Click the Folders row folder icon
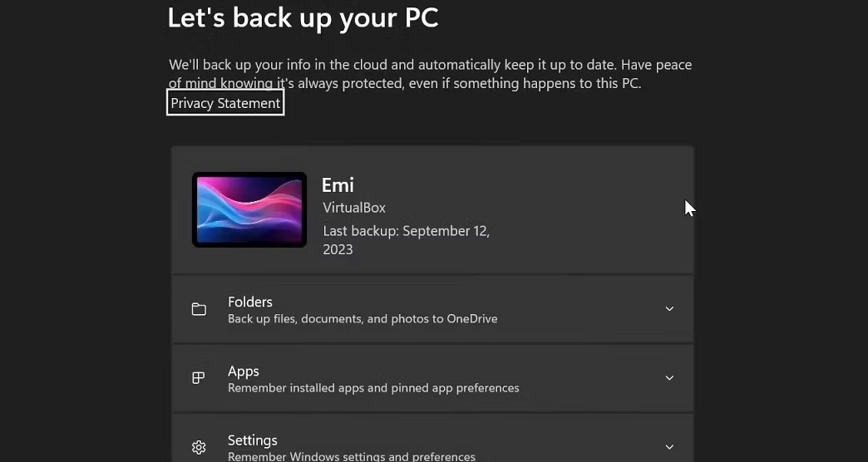 [x=199, y=309]
